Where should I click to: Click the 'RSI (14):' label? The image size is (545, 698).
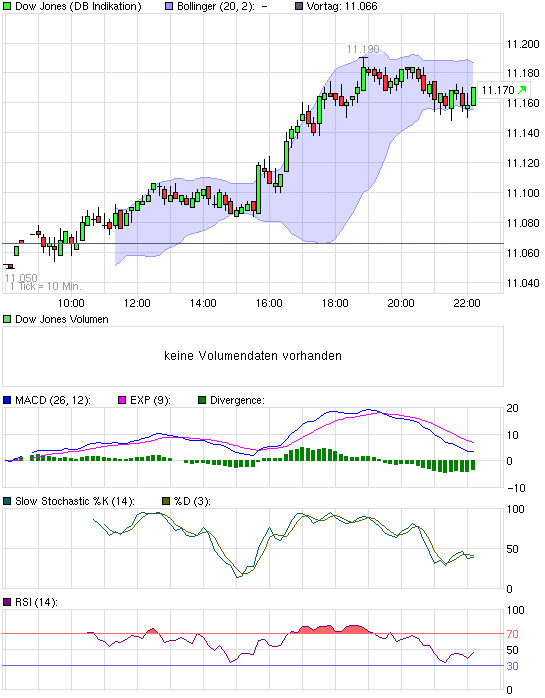click(x=36, y=602)
